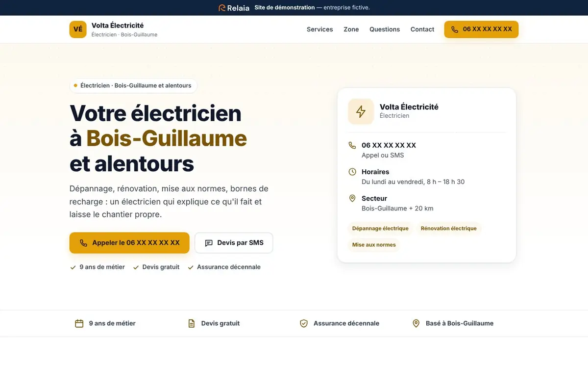Click the 'Secteur' label in card
588x368 pixels.
[x=374, y=198]
